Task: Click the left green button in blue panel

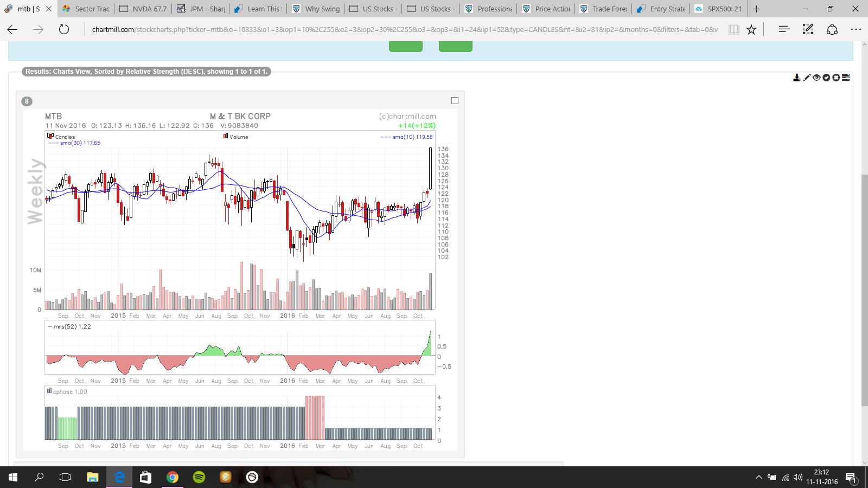Action: click(406, 47)
